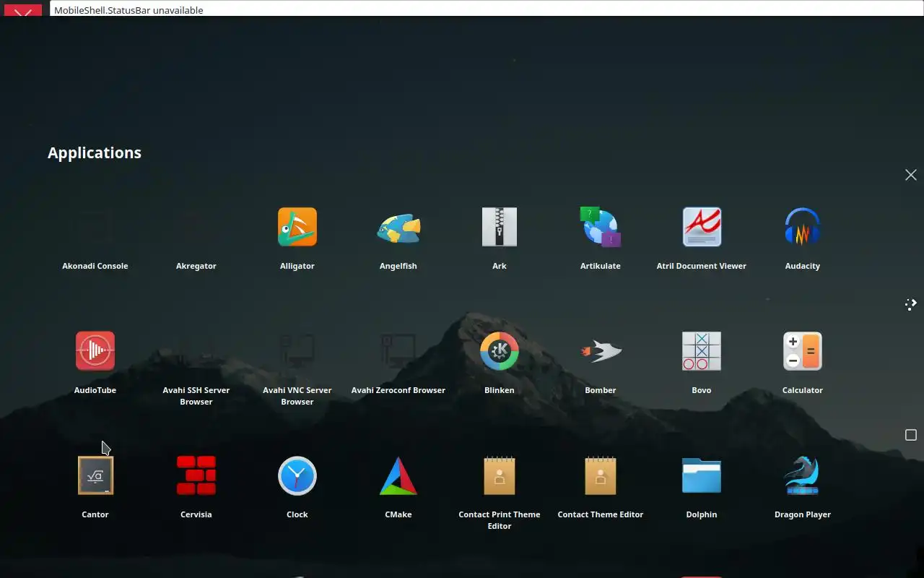This screenshot has width=924, height=578.
Task: Click the Applications heading
Action: [95, 153]
